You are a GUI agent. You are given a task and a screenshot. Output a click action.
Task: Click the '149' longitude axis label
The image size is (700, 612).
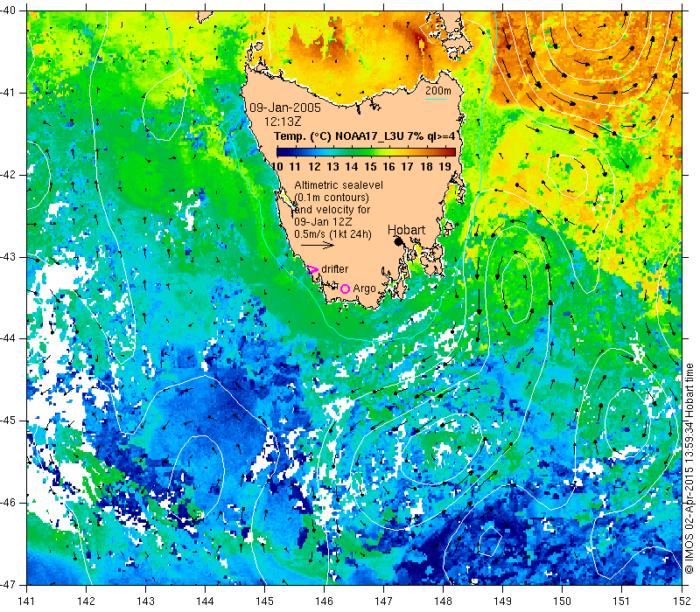coord(502,602)
